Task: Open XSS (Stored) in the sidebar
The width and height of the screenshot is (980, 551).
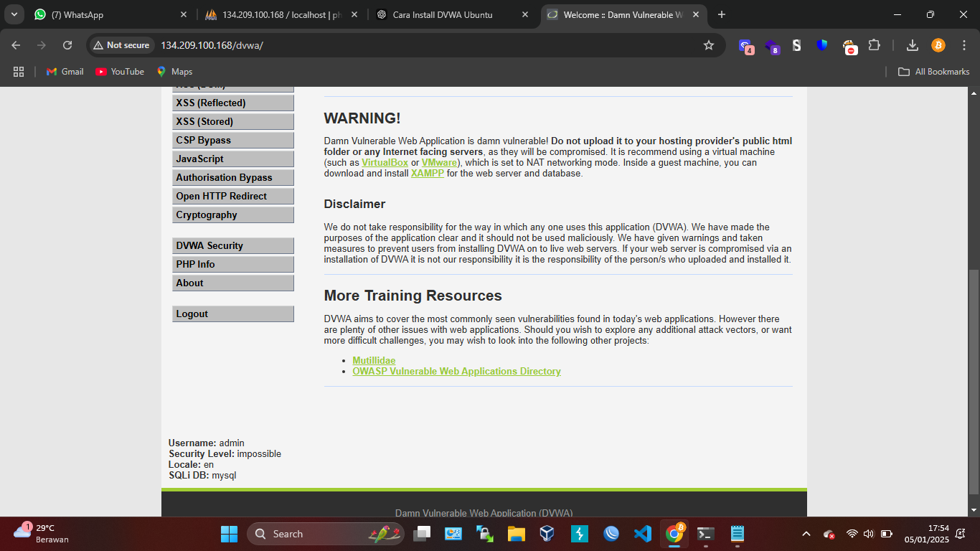Action: (233, 122)
